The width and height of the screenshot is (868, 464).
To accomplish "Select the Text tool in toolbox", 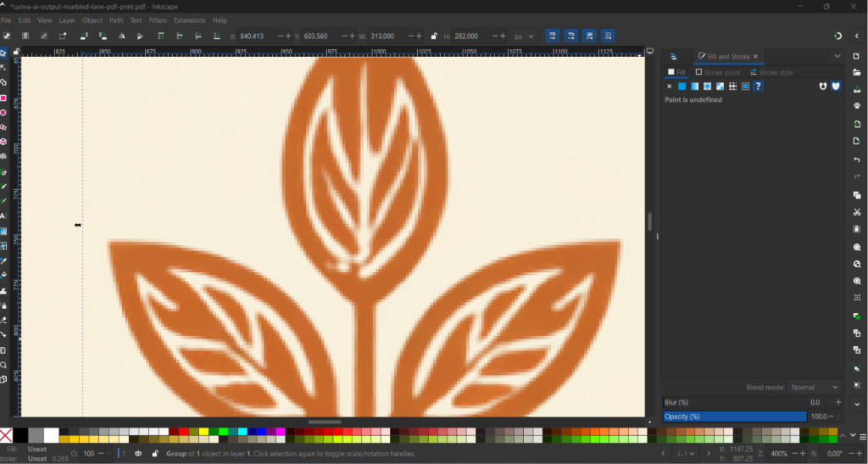I will (x=3, y=216).
